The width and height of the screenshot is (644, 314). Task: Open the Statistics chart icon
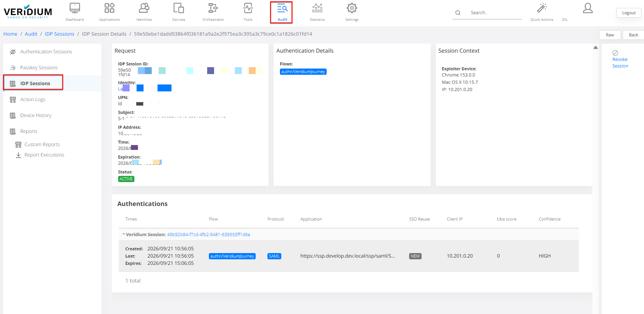point(317,8)
